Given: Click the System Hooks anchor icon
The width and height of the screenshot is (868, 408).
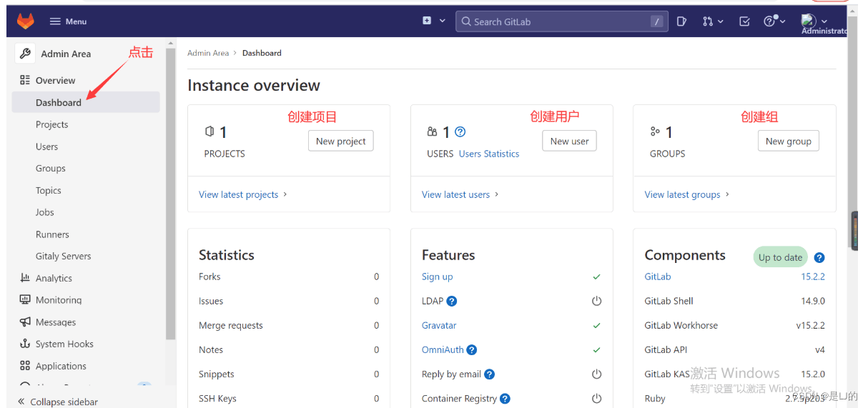Looking at the screenshot, I should [x=25, y=344].
